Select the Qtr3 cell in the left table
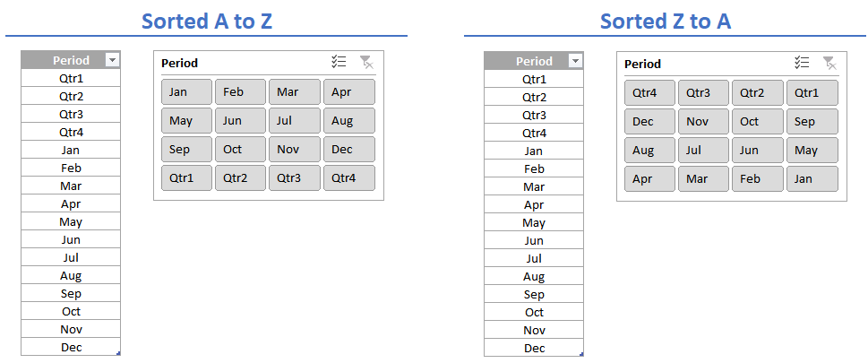 71,114
